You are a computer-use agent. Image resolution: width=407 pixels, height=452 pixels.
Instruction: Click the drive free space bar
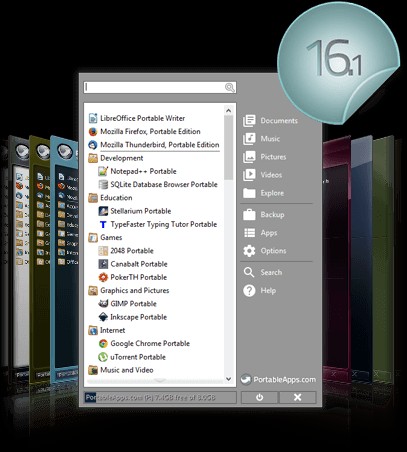(x=160, y=398)
